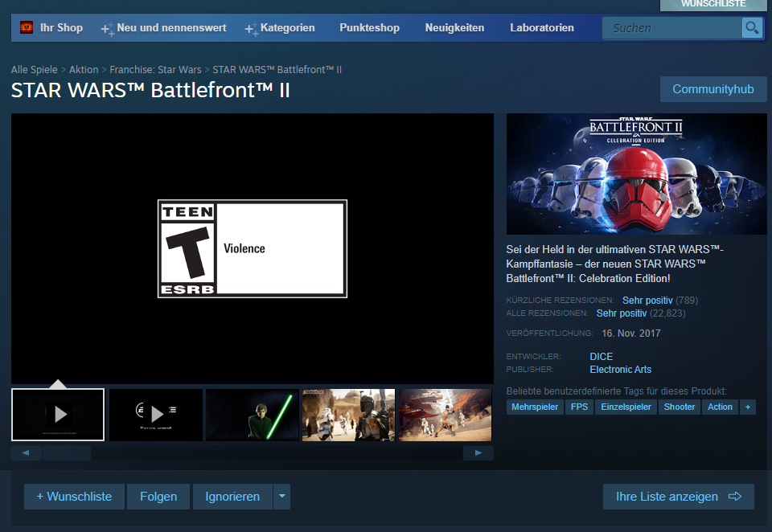The height and width of the screenshot is (532, 772).
Task: Go to the Punkteshop tab
Action: coord(369,28)
